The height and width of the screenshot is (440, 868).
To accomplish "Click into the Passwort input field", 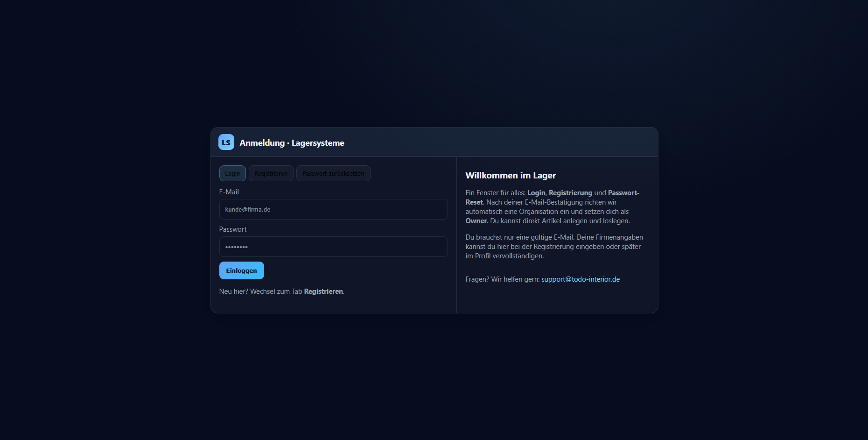I will [x=333, y=247].
